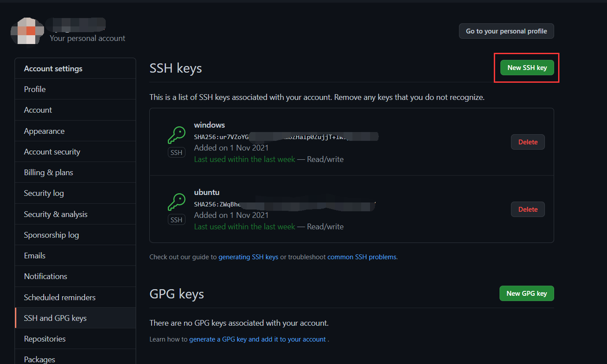The height and width of the screenshot is (364, 607).
Task: Go to your personal profile
Action: tap(506, 31)
